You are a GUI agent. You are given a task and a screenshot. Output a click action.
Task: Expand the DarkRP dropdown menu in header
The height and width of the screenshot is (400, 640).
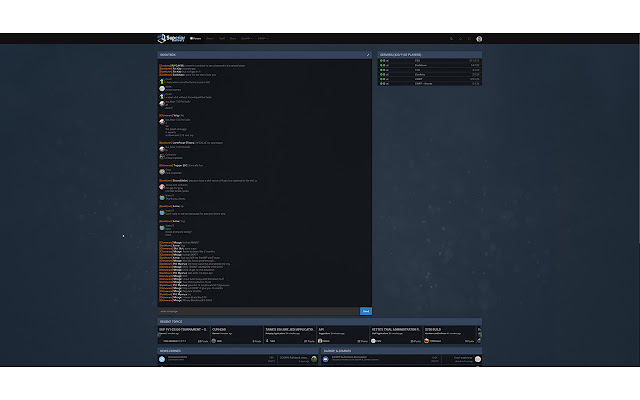coord(247,38)
